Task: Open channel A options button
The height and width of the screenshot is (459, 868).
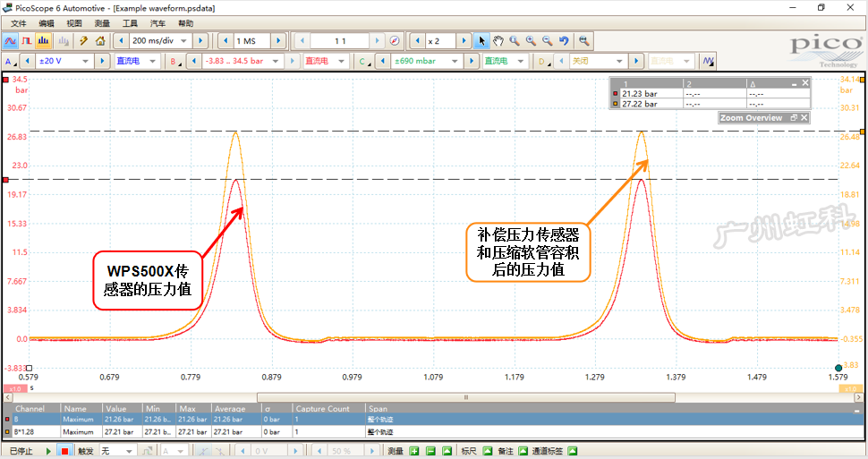Action: click(x=10, y=61)
